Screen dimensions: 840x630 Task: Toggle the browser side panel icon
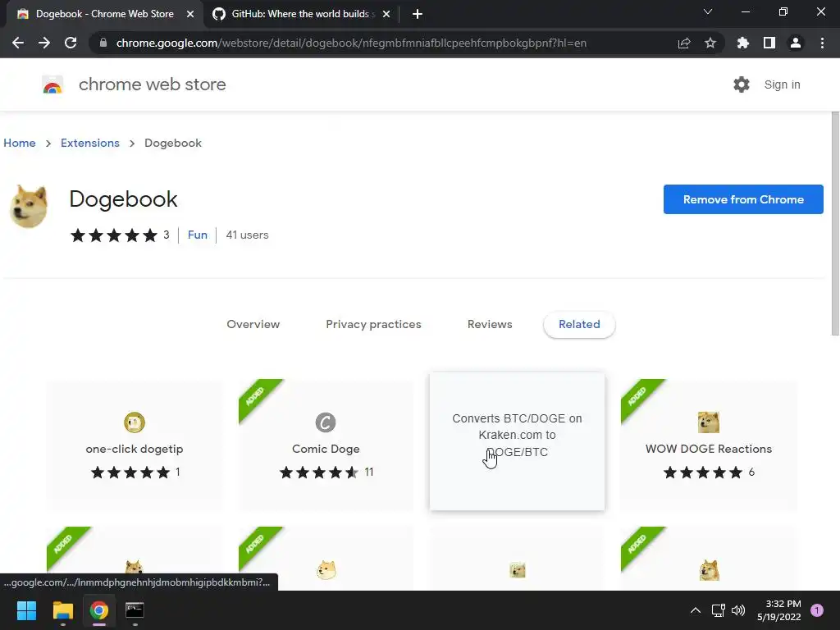(769, 43)
